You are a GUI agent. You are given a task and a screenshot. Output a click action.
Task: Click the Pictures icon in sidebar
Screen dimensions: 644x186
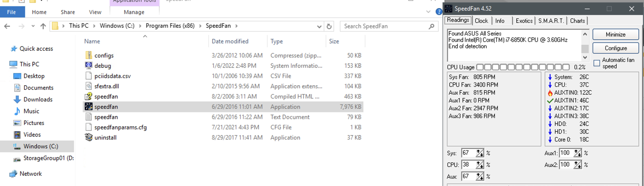pos(17,123)
